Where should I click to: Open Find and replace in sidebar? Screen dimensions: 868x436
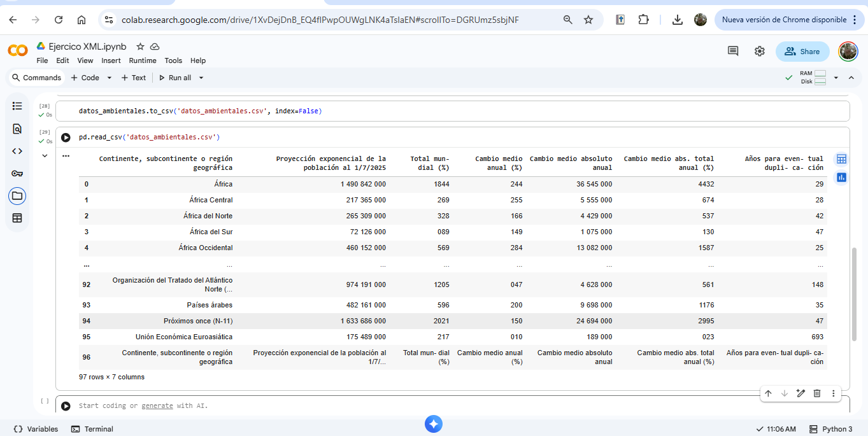(x=17, y=129)
